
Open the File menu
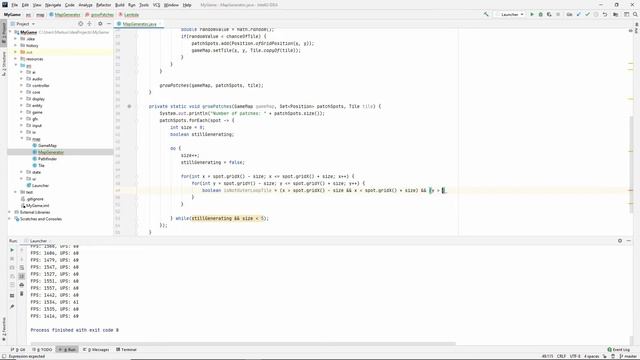pos(14,5)
